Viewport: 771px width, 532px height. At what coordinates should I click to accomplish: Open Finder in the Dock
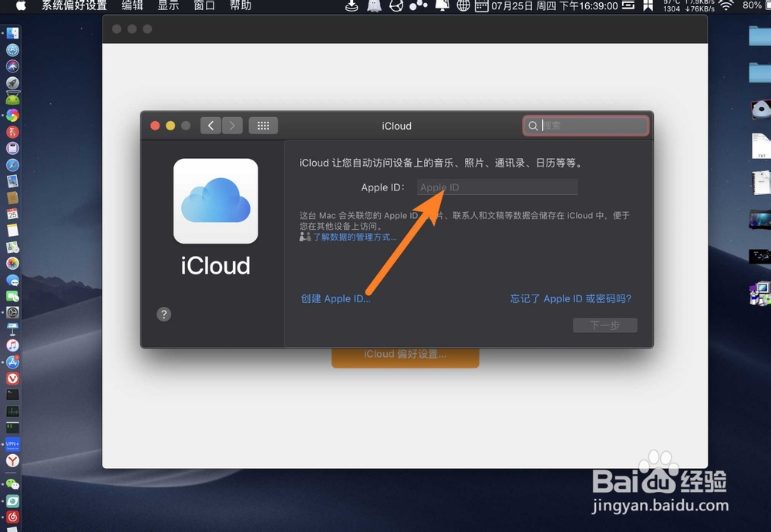point(13,33)
